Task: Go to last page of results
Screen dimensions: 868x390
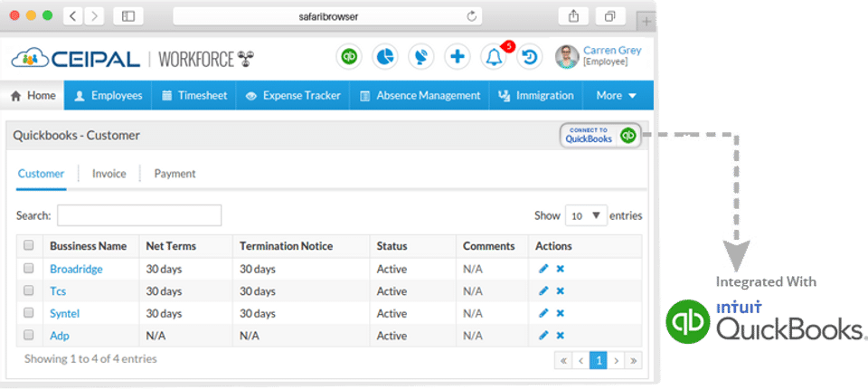Action: pyautogui.click(x=633, y=361)
